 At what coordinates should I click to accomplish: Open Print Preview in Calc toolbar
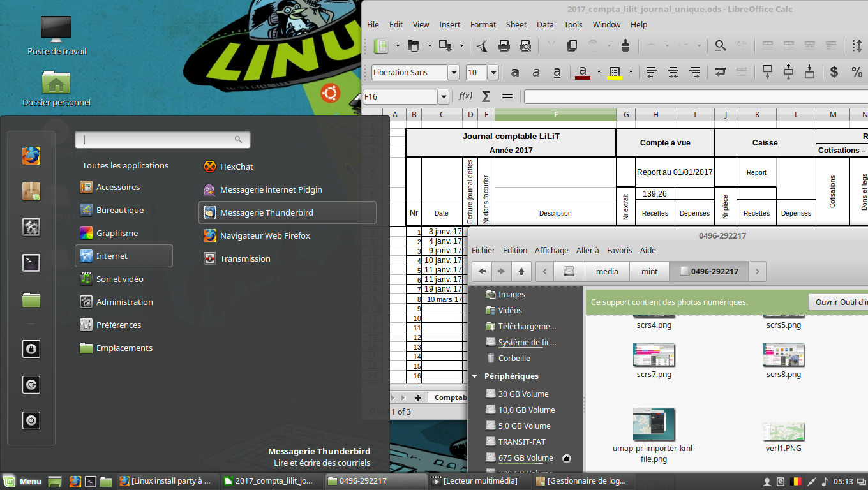525,45
